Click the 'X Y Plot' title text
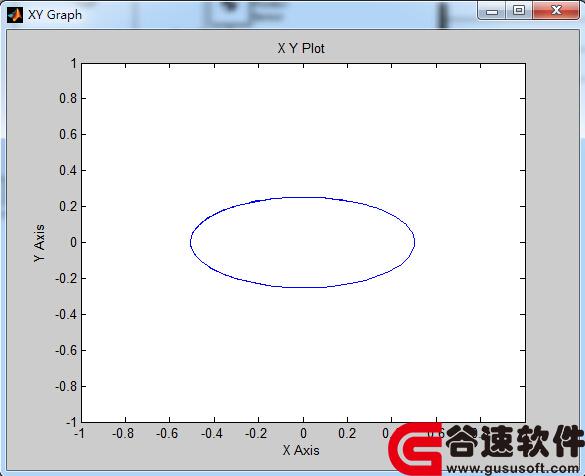 pos(301,48)
